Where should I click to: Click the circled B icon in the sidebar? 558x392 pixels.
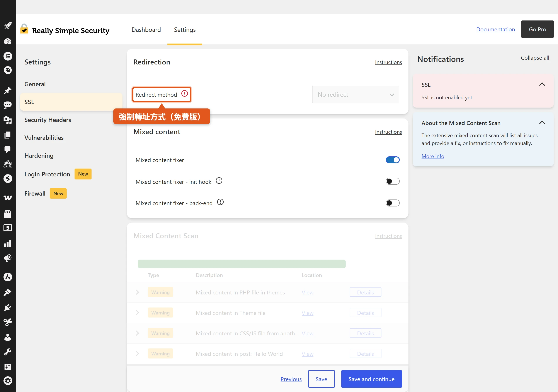8,70
